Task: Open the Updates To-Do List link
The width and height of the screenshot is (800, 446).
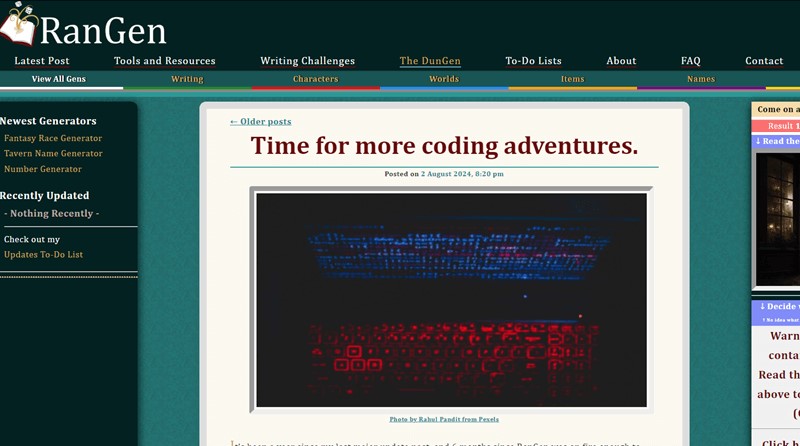Action: [43, 255]
